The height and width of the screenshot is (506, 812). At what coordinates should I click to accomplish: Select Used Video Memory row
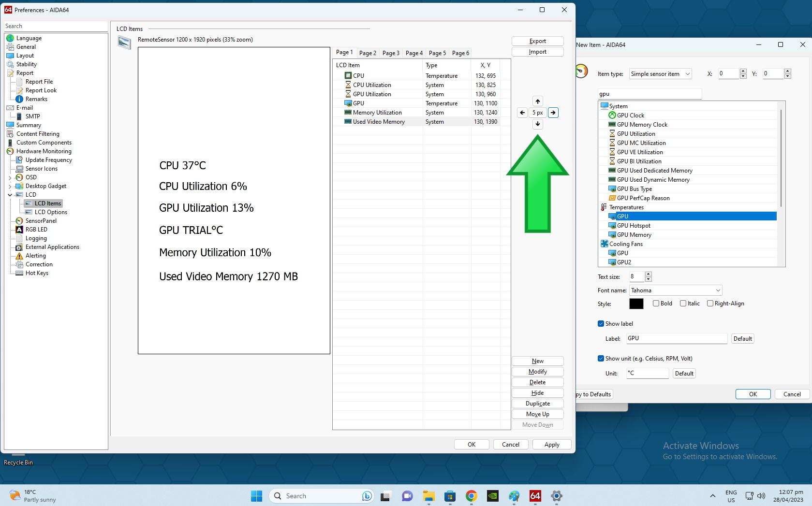click(x=422, y=122)
